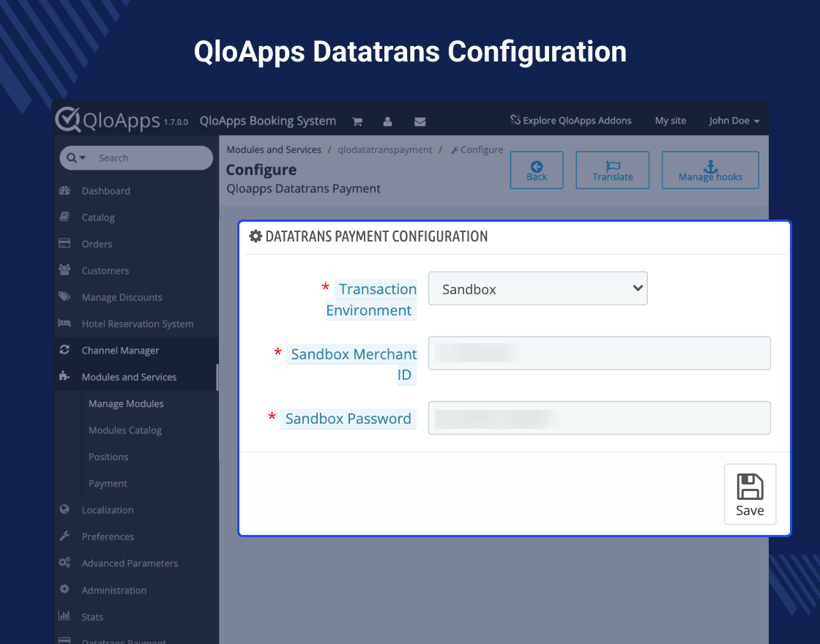Screen dimensions: 820x644
Task: Click the Customers group icon
Action: 65,270
